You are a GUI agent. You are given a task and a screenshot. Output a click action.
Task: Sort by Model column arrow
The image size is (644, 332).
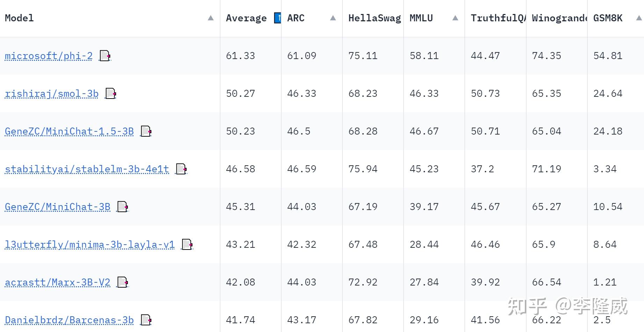pos(210,18)
